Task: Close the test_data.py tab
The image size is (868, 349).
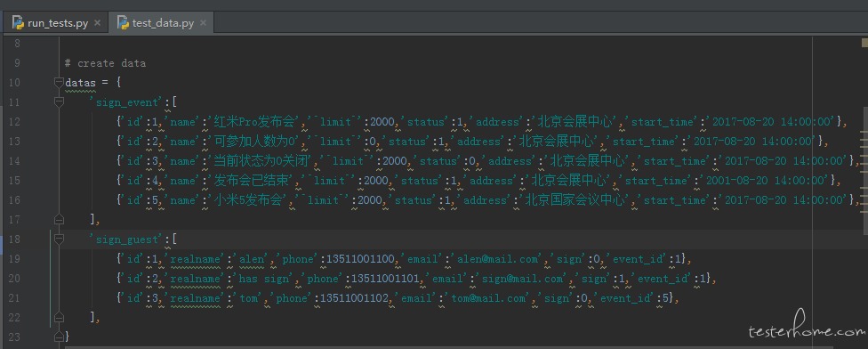Action: (x=203, y=23)
